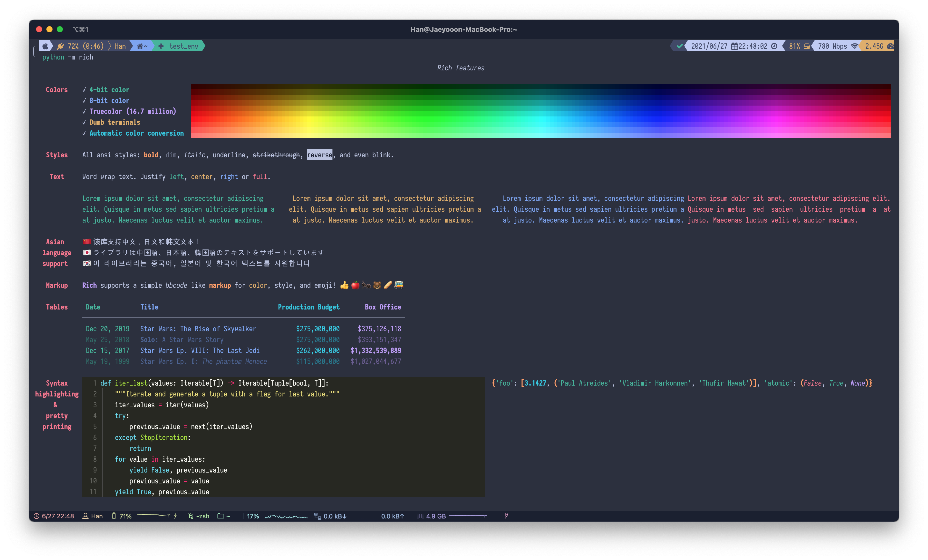This screenshot has height=560, width=928.
Task: Click the highlighted 'reverse' styled word
Action: [x=319, y=155]
